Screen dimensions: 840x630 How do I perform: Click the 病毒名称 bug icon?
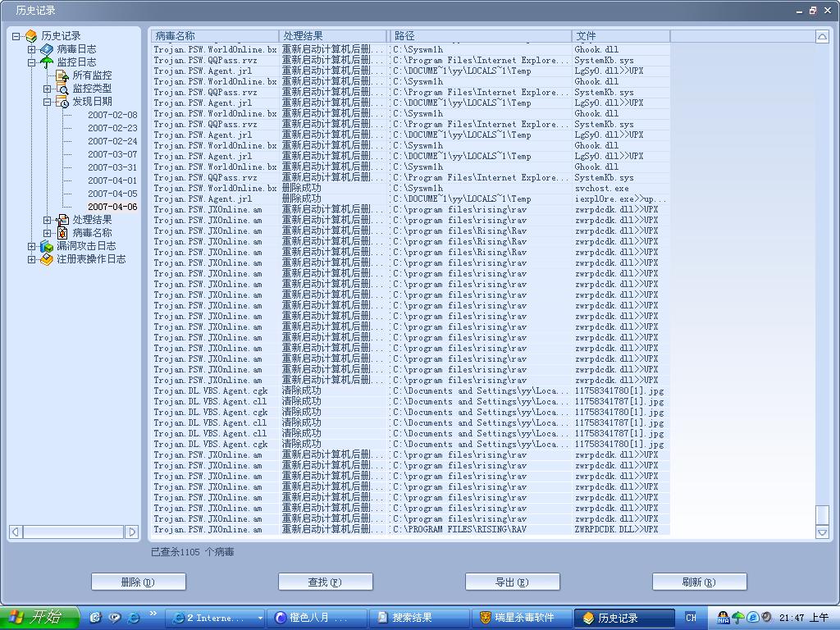pos(62,233)
